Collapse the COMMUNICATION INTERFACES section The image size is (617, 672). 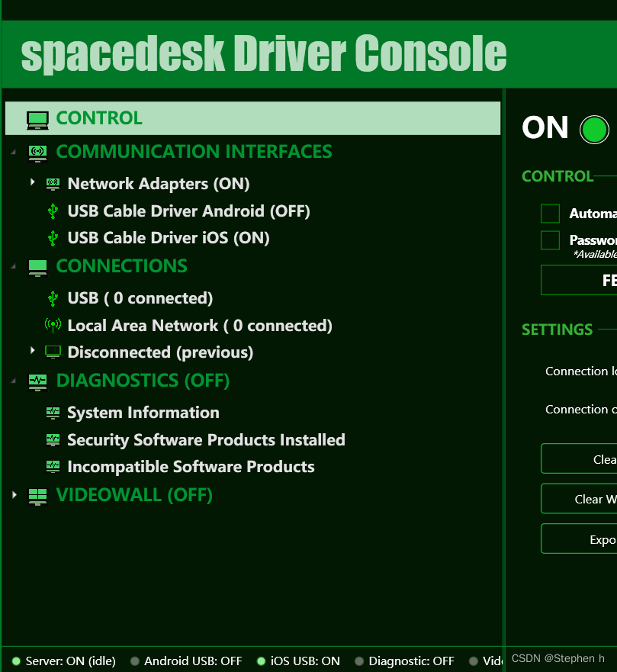[x=14, y=152]
